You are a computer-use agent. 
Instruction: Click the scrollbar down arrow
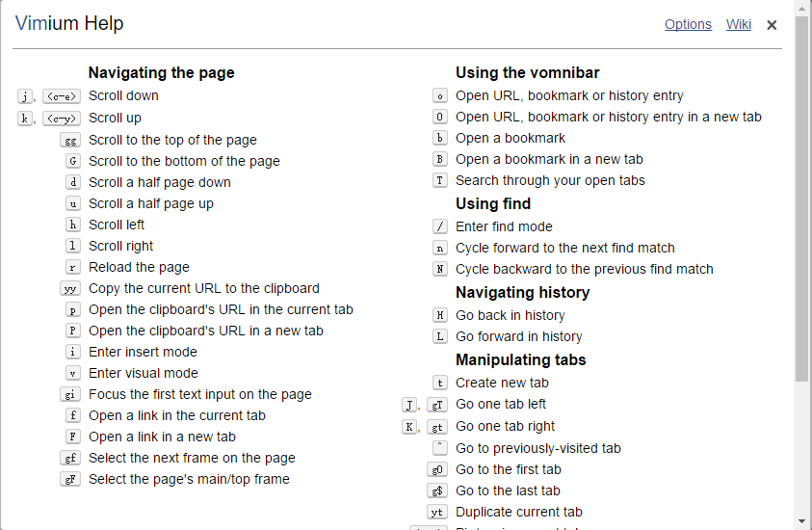802,521
